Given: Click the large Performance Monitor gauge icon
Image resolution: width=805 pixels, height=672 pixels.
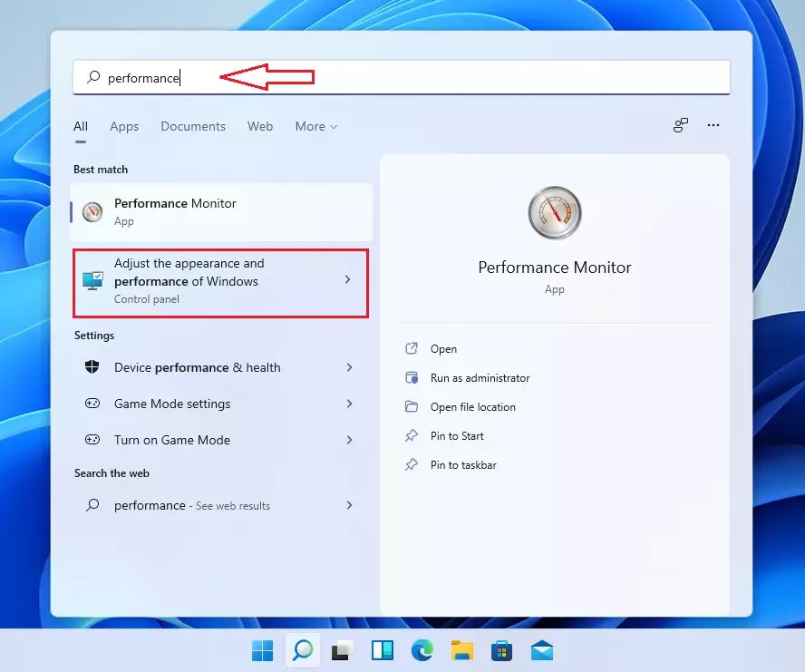Looking at the screenshot, I should [554, 212].
